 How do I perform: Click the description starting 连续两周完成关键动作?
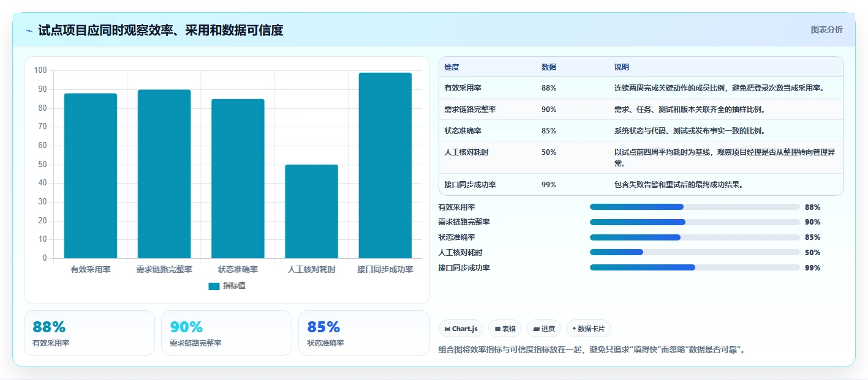point(720,88)
